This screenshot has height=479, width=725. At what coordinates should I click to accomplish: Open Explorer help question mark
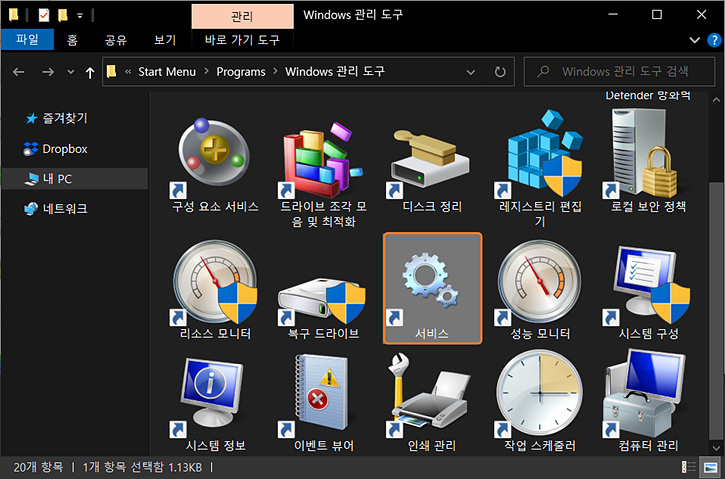tap(715, 40)
